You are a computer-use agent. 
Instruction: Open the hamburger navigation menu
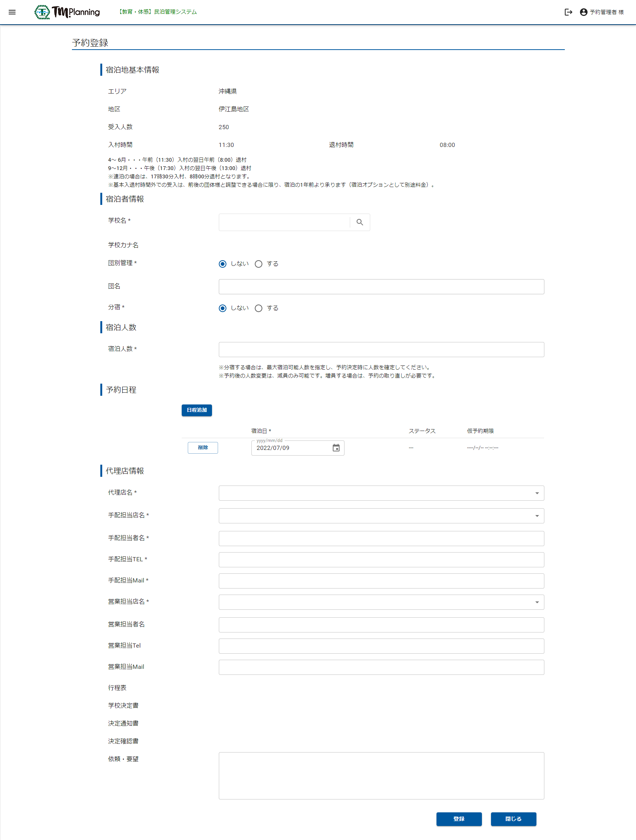click(12, 12)
